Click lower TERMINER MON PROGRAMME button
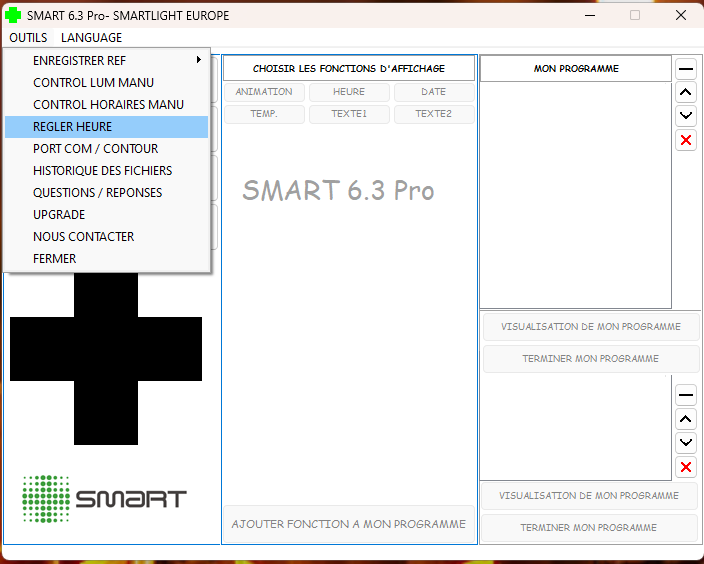Screen dimensions: 704x564 tap(589, 528)
